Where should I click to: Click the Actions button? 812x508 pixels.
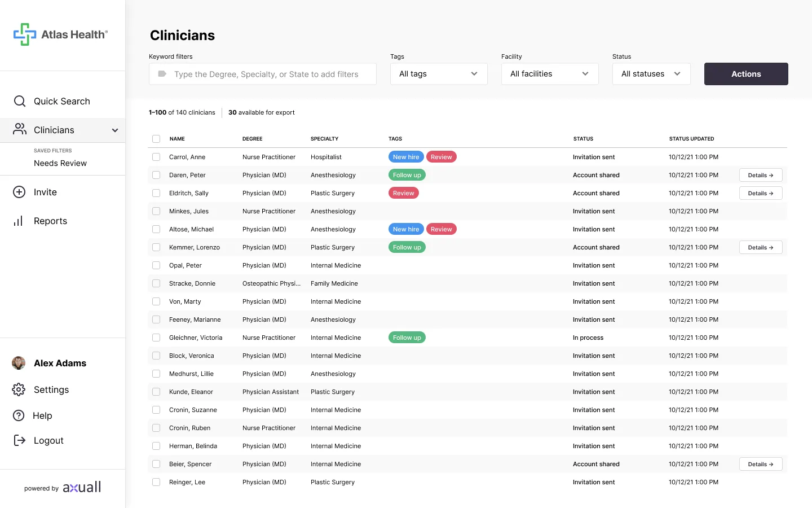[x=745, y=74]
